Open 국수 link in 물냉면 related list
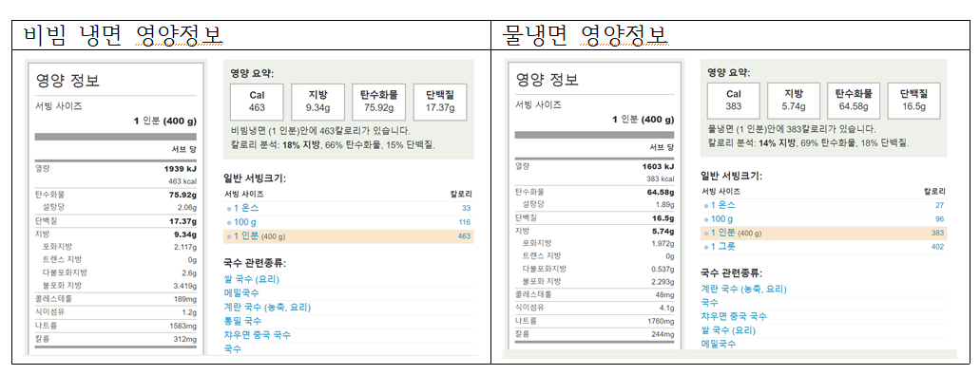The width and height of the screenshot is (980, 375). coord(709,303)
